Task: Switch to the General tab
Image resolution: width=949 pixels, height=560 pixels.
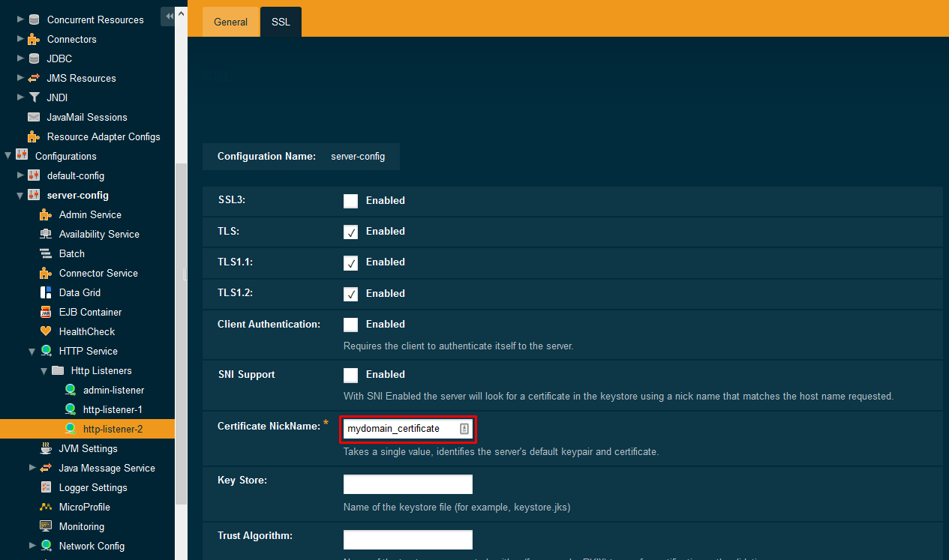Action: click(230, 22)
